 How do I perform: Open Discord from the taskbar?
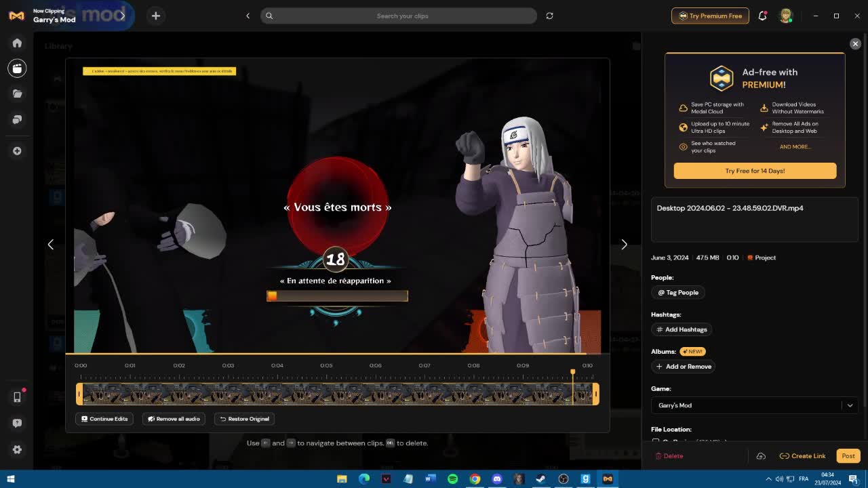coord(496,479)
